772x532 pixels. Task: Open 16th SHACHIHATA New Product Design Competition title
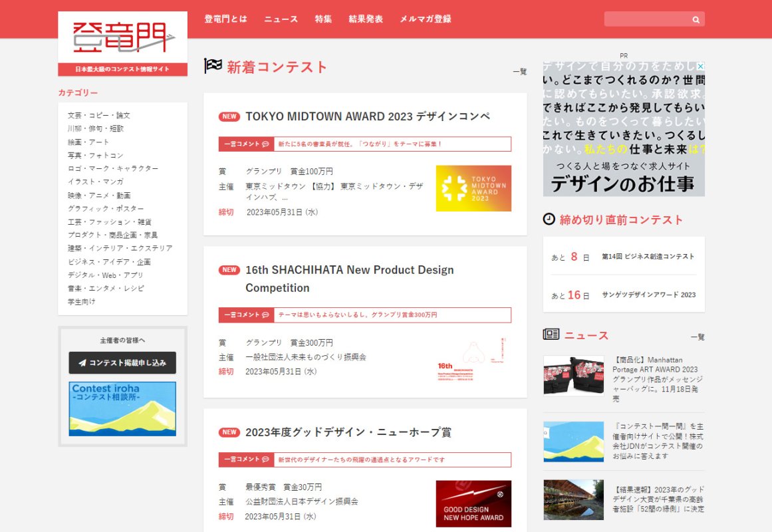pyautogui.click(x=350, y=279)
